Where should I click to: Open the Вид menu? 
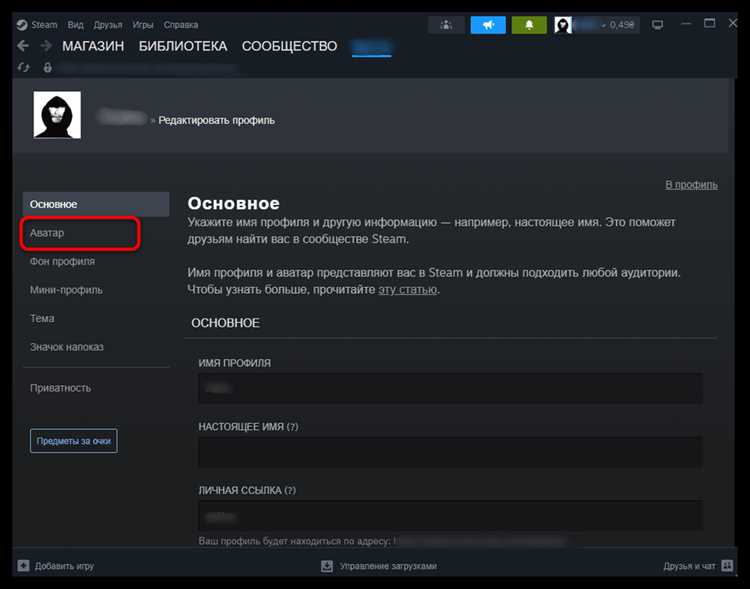pos(75,25)
